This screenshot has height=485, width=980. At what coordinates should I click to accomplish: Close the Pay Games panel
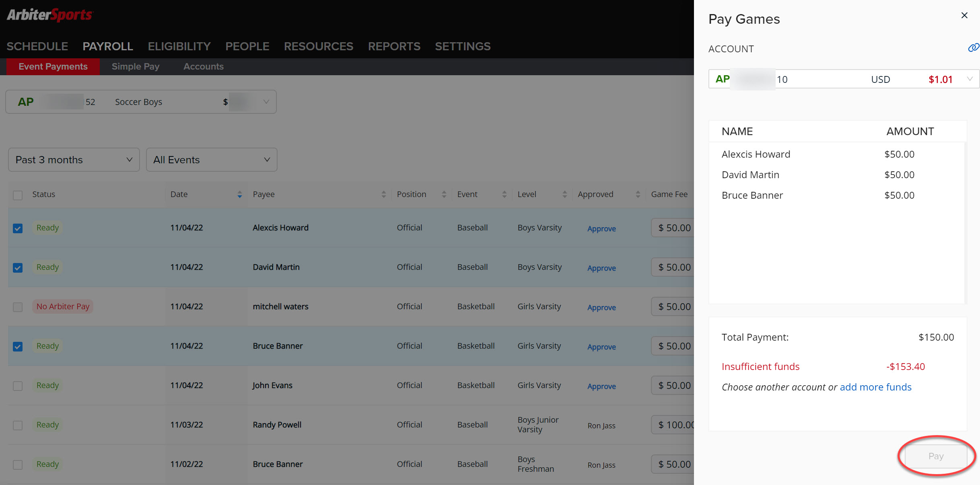coord(964,15)
